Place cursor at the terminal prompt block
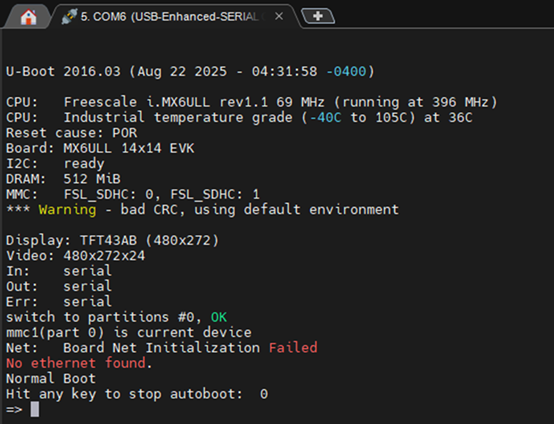This screenshot has height=424, width=554. [x=35, y=409]
